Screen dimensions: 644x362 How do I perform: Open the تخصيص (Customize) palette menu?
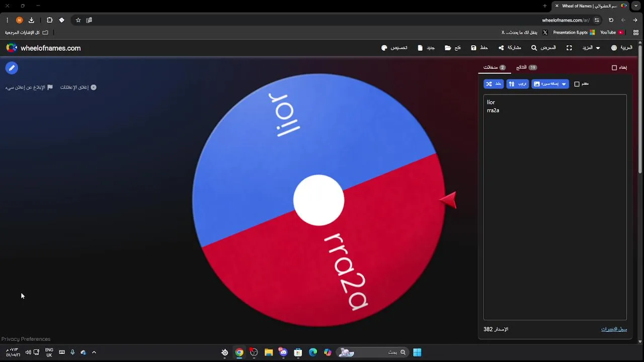(x=394, y=48)
